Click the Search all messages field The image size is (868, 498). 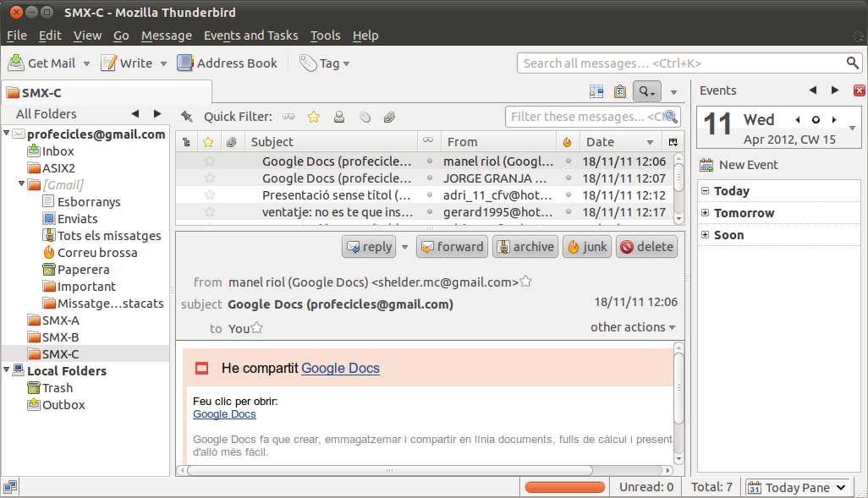click(x=681, y=63)
